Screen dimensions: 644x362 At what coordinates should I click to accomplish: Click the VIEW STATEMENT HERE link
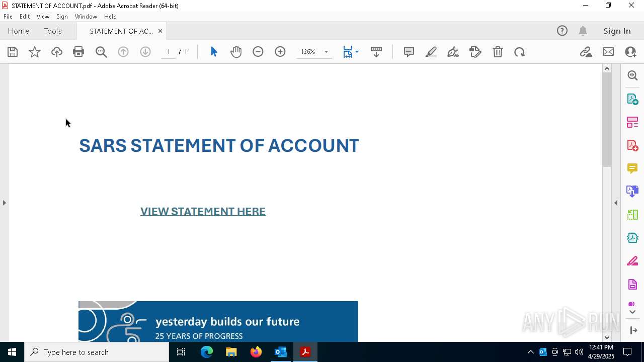click(203, 212)
